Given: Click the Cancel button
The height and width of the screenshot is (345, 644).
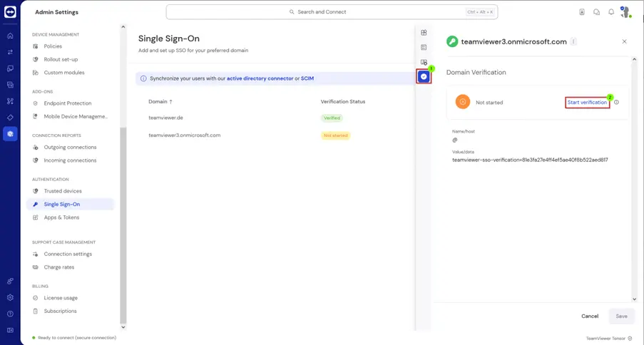Looking at the screenshot, I should (x=590, y=316).
